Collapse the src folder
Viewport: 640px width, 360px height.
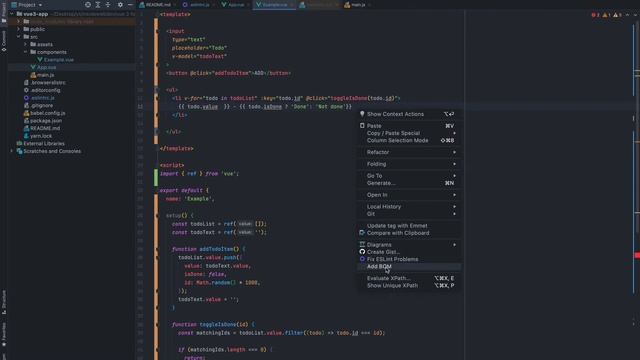coord(18,37)
